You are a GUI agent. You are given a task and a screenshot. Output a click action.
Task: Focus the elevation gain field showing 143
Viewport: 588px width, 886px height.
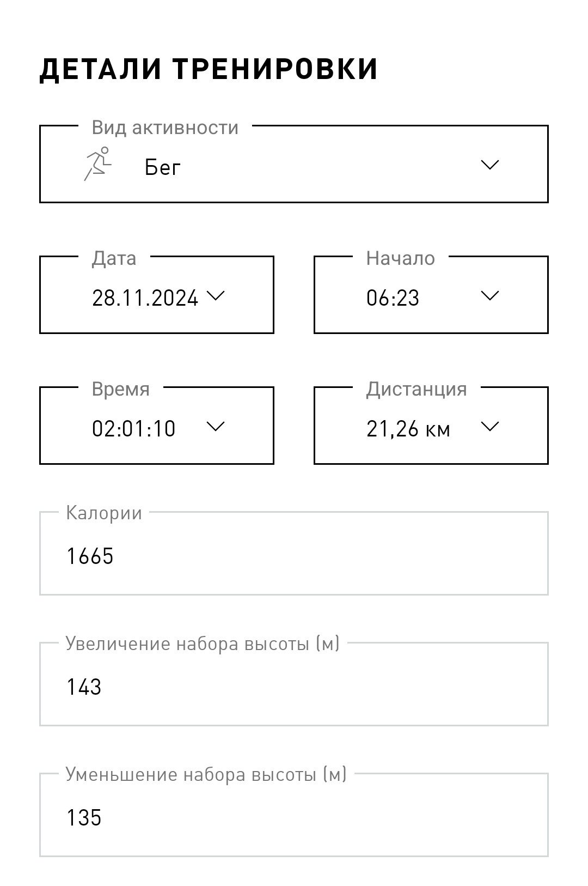coord(294,684)
